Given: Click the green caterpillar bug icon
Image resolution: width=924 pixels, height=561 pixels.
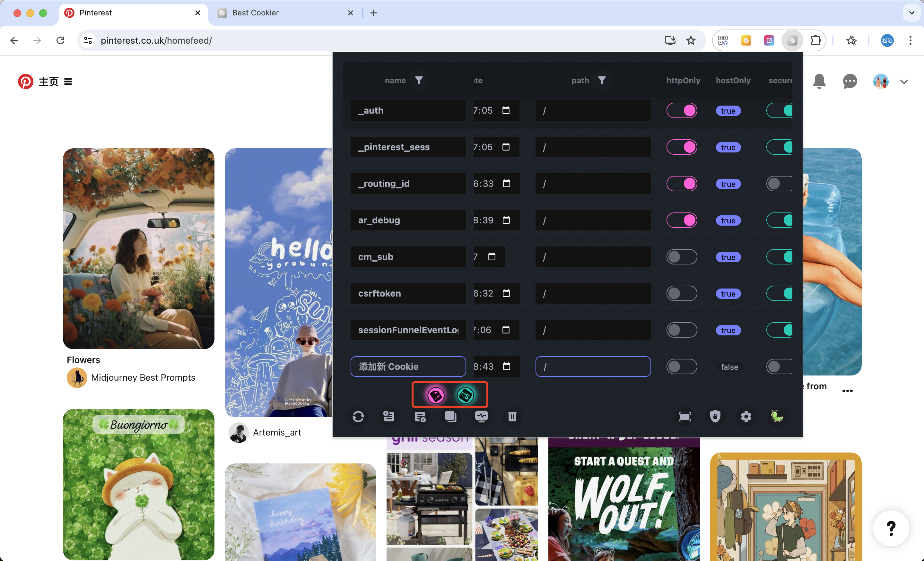Looking at the screenshot, I should coord(777,416).
